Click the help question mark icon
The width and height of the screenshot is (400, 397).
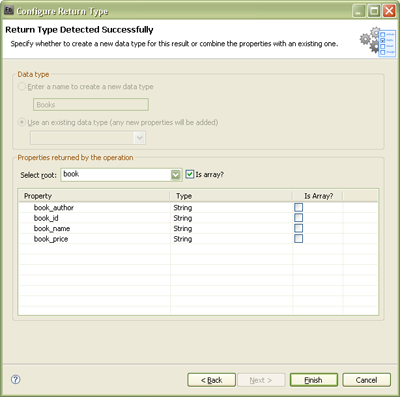pos(16,379)
